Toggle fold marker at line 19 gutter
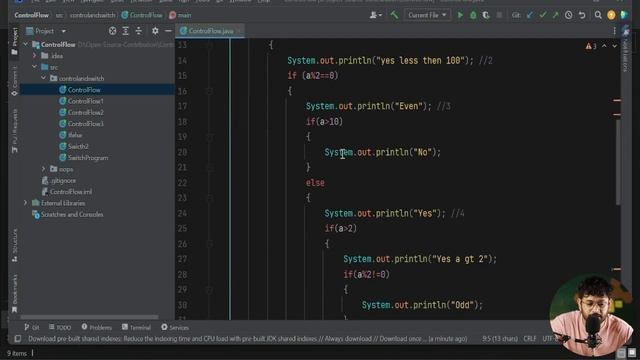The height and width of the screenshot is (360, 640). click(x=209, y=137)
